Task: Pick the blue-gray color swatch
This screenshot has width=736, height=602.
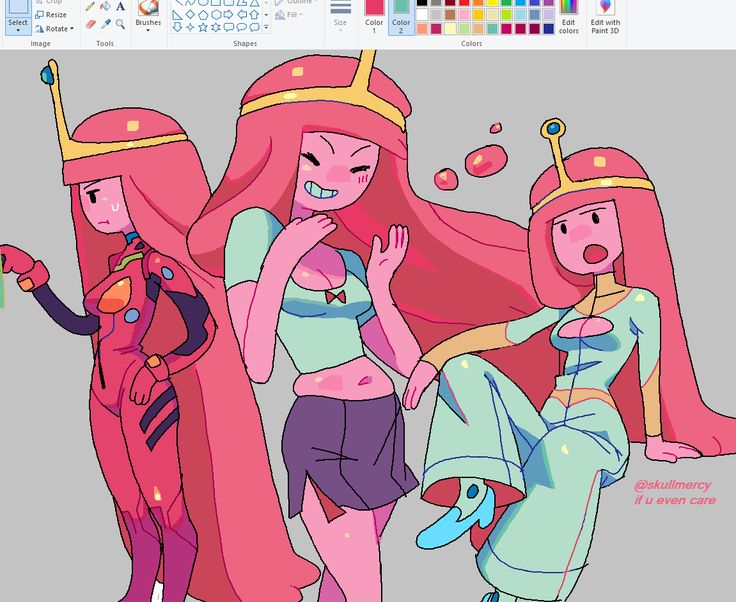Action: pos(535,15)
